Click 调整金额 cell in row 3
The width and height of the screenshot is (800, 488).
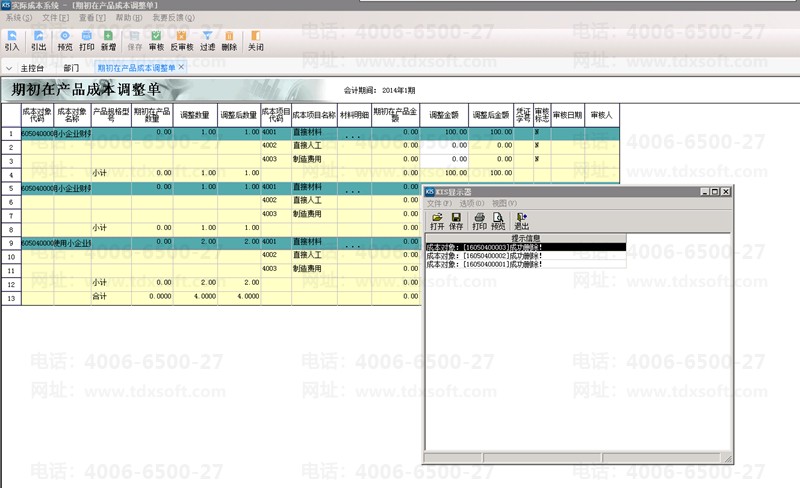444,159
